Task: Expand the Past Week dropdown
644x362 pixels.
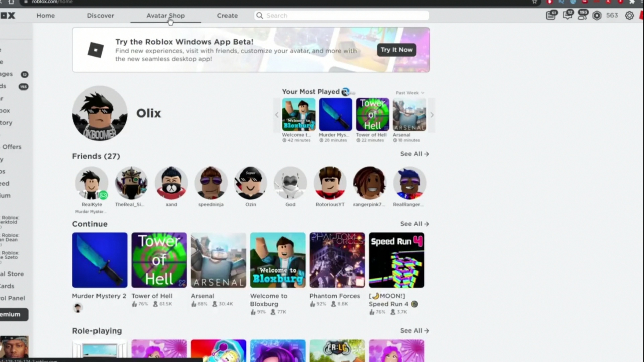Action: (x=410, y=93)
